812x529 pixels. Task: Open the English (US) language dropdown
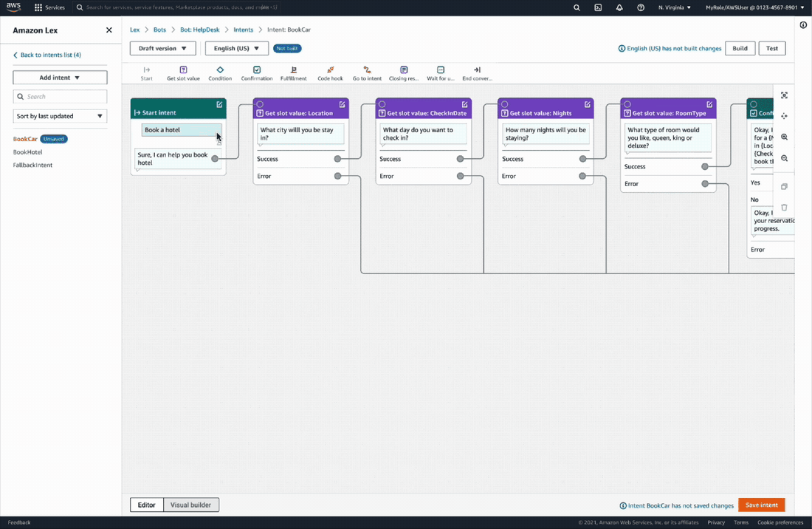coord(237,48)
